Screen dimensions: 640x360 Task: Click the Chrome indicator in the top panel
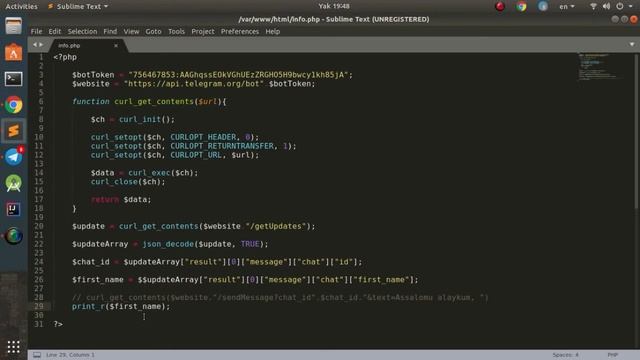coord(521,6)
